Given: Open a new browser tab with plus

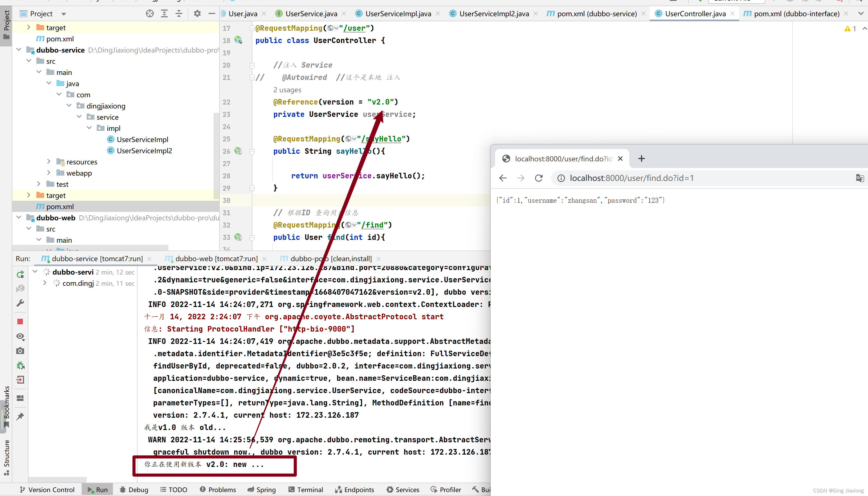Looking at the screenshot, I should coord(642,159).
